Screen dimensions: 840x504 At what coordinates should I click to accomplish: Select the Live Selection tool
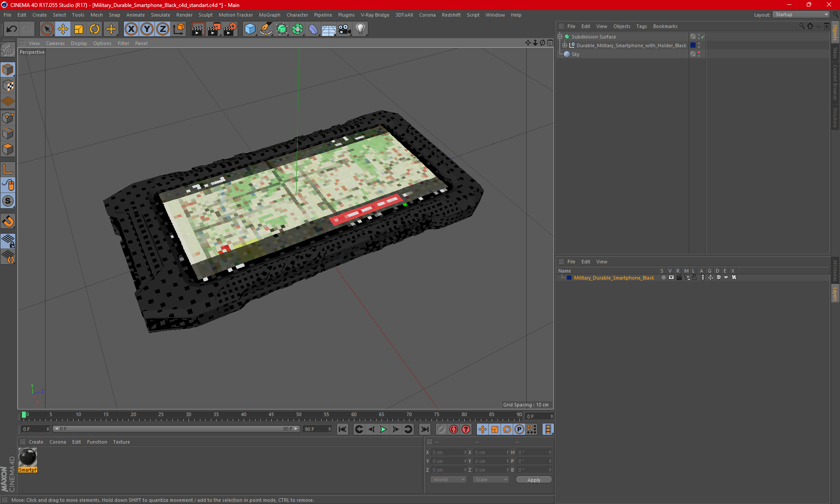pyautogui.click(x=47, y=29)
